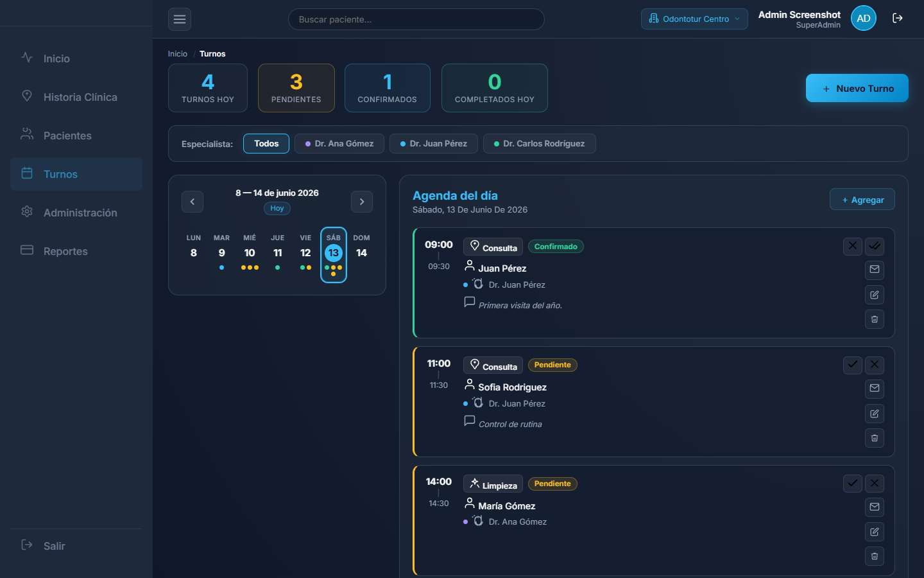Viewport: 924px width, 578px height.
Task: Go to next week in calendar
Action: (362, 202)
